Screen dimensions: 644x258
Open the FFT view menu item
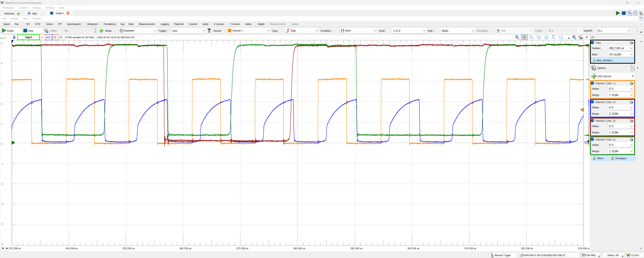60,24
